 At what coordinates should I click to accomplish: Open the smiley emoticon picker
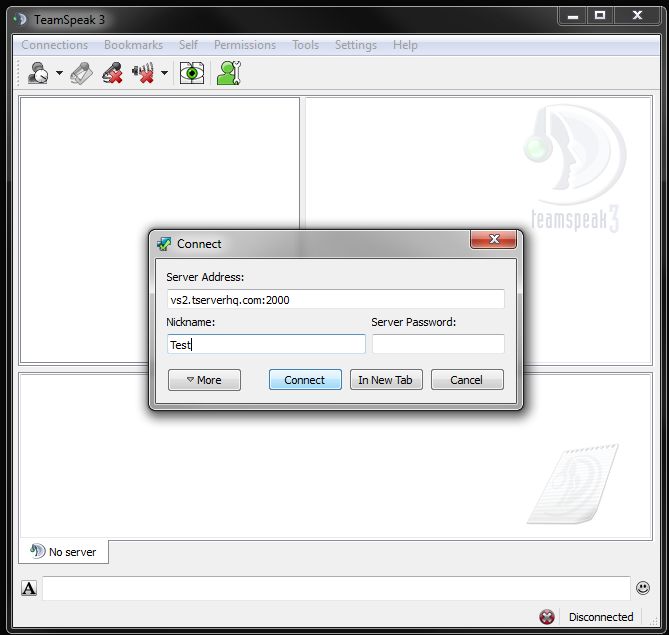click(643, 588)
